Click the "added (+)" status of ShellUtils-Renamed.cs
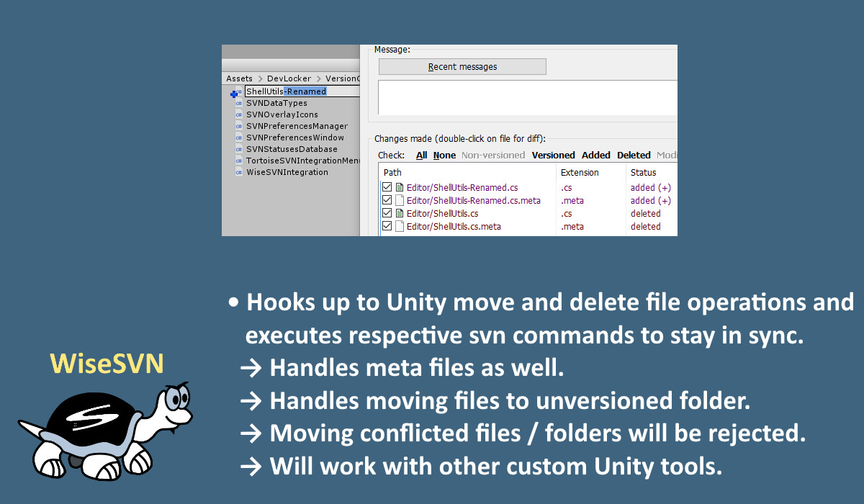Image resolution: width=864 pixels, height=504 pixels. coord(651,188)
